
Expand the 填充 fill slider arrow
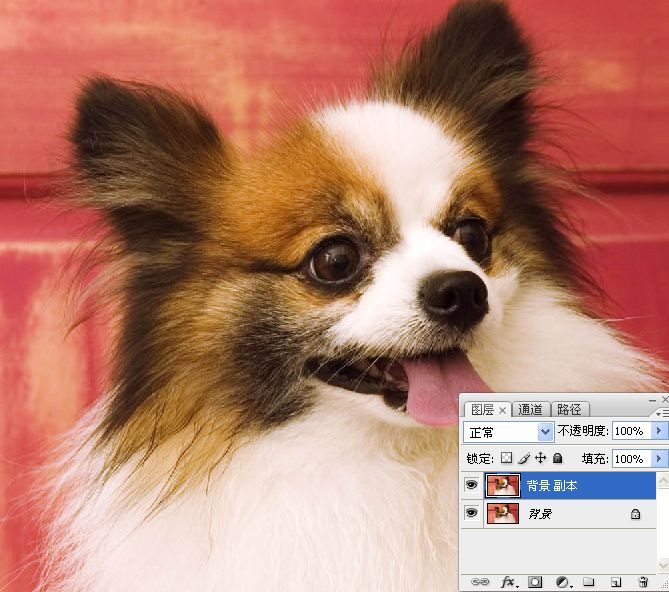click(659, 458)
